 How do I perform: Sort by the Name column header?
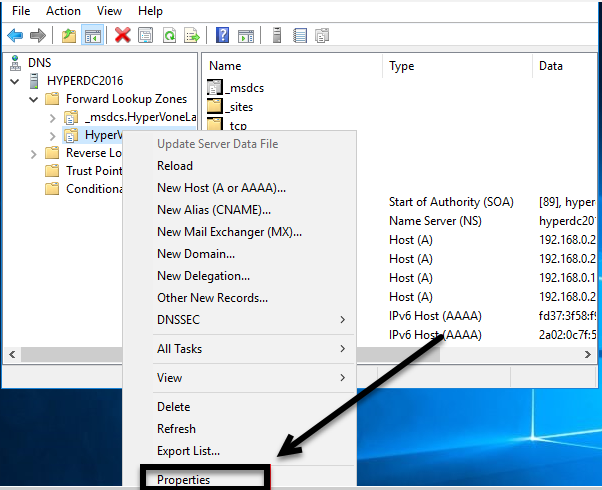pyautogui.click(x=292, y=66)
